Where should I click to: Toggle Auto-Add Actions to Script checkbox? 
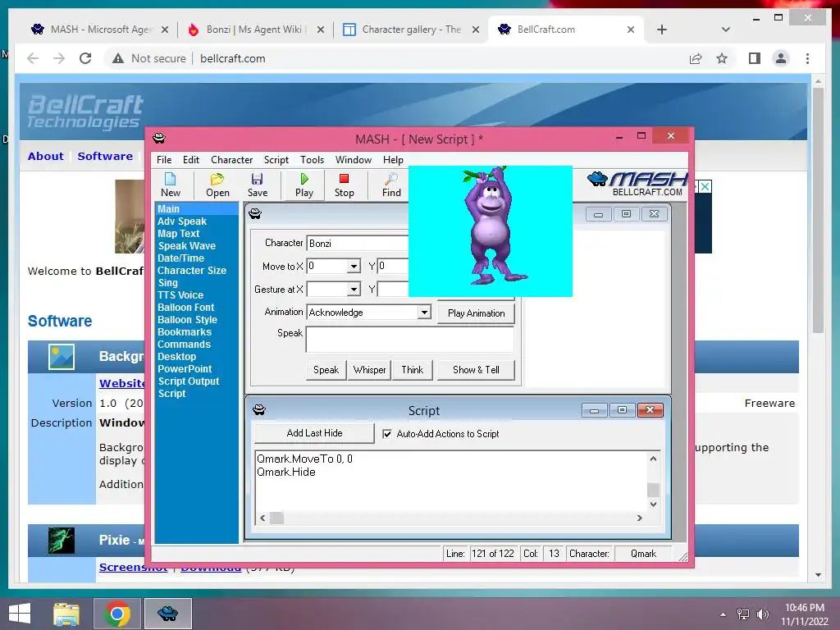387,434
